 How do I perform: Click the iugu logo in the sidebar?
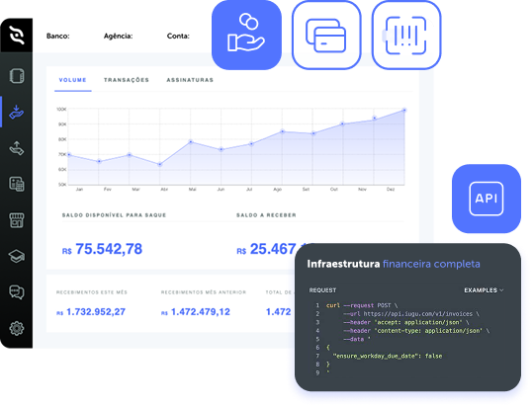coord(17,35)
